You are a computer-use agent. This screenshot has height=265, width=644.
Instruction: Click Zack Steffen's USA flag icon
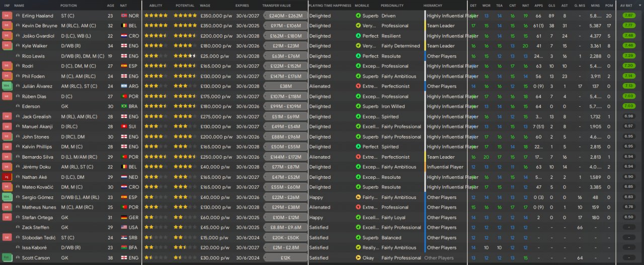[x=124, y=227]
